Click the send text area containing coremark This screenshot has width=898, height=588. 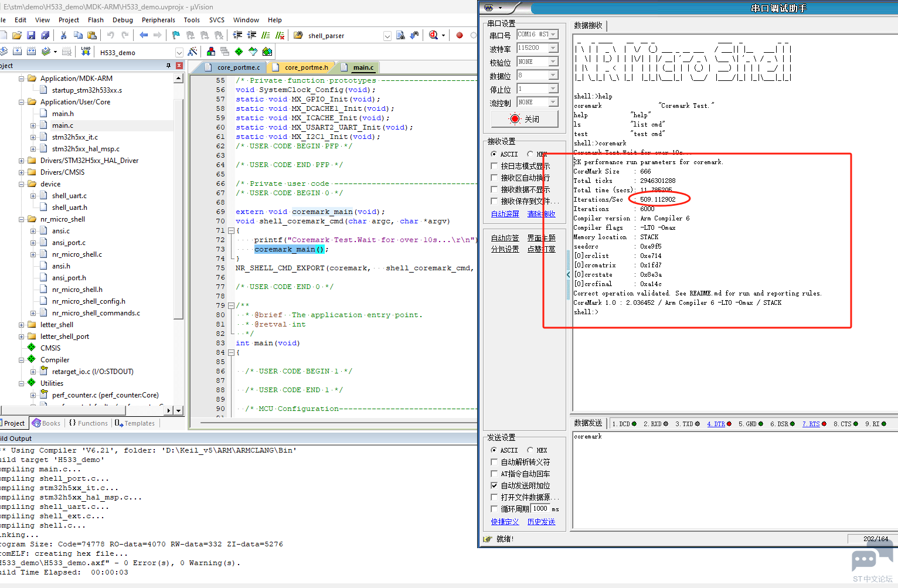point(734,481)
